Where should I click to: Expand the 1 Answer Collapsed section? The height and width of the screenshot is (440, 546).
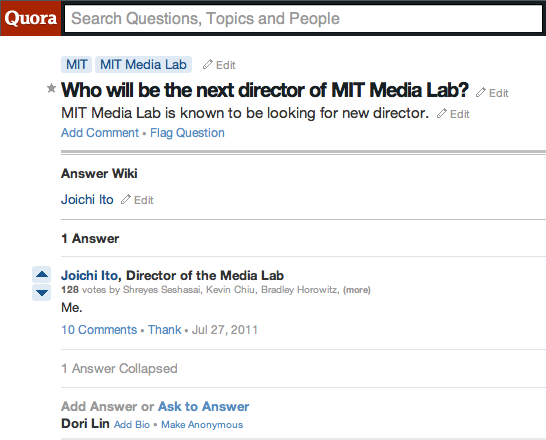coord(119,368)
